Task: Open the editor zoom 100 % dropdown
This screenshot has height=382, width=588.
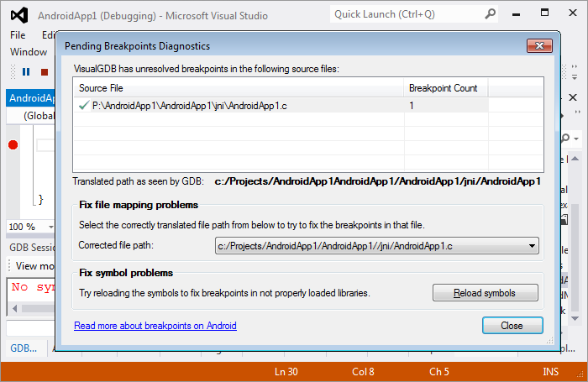Action: coord(51,227)
